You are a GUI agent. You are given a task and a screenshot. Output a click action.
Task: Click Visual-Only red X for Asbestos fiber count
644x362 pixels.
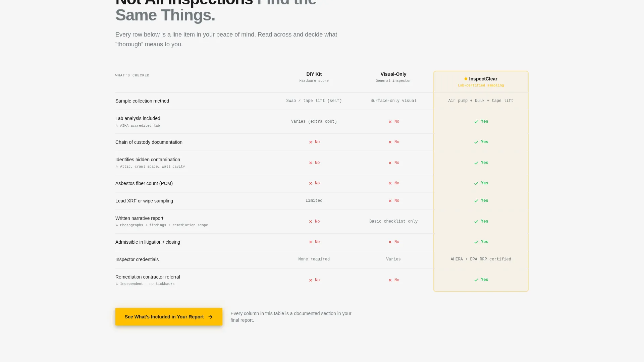tap(390, 183)
